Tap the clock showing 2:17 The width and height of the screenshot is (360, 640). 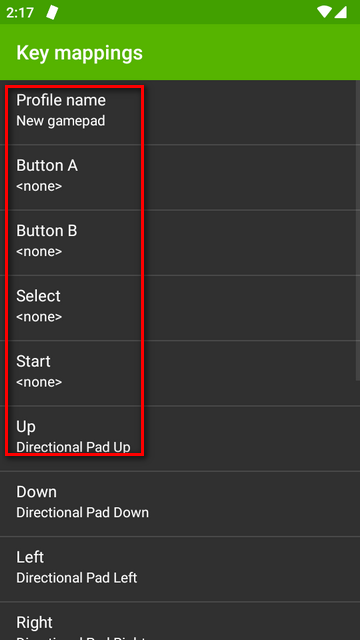20,13
